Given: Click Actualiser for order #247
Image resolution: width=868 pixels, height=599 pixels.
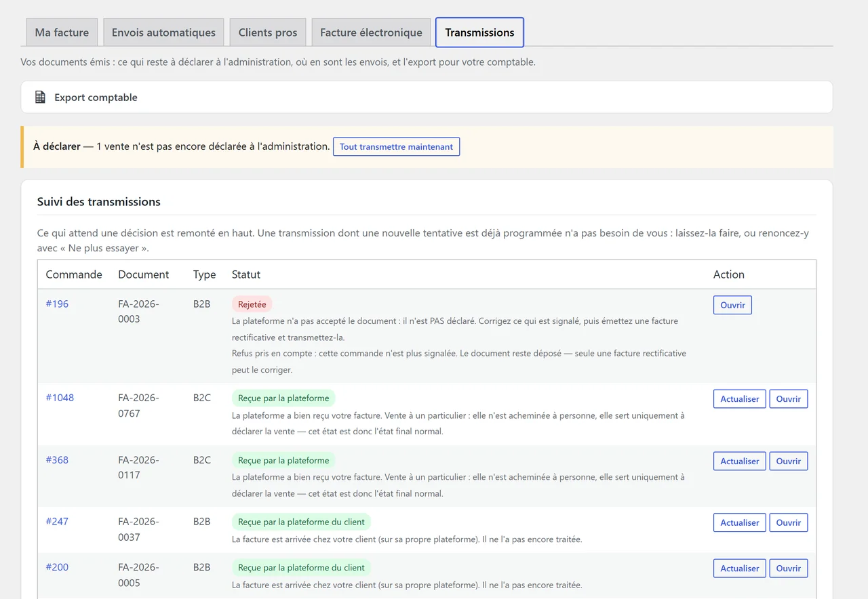Looking at the screenshot, I should click(x=740, y=522).
